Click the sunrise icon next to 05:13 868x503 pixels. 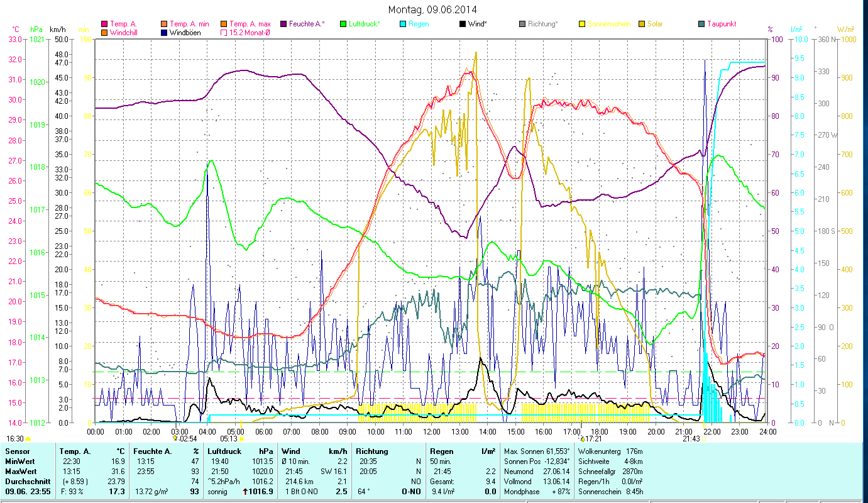tap(241, 439)
